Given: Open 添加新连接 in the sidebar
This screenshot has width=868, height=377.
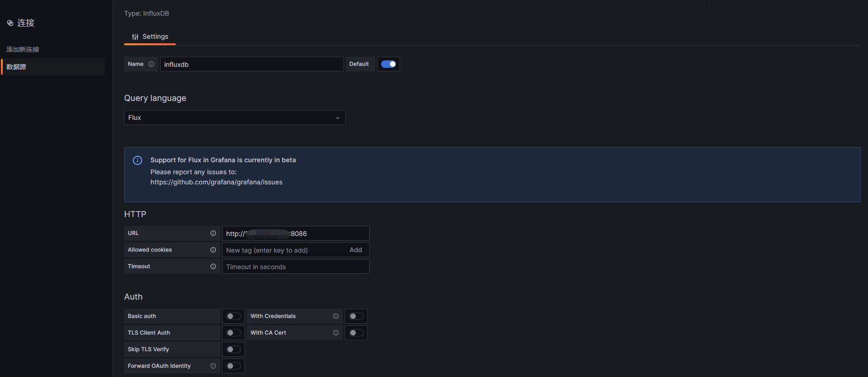Looking at the screenshot, I should (23, 49).
